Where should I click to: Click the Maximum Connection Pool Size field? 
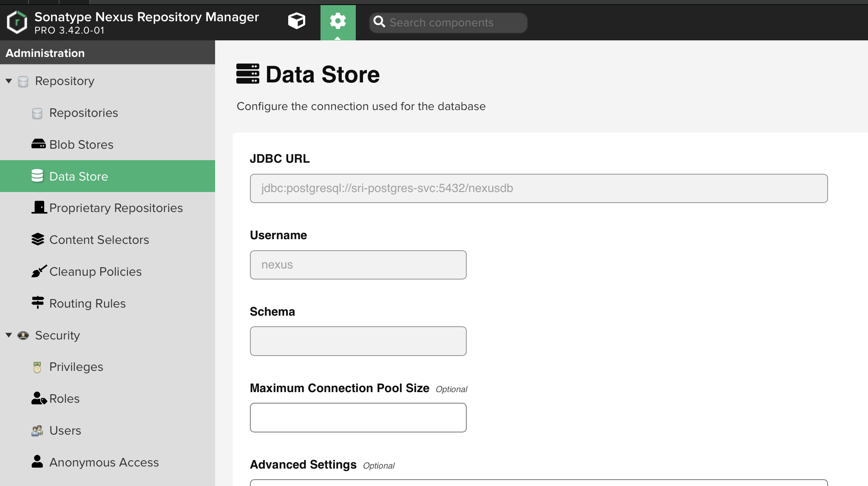pos(358,418)
